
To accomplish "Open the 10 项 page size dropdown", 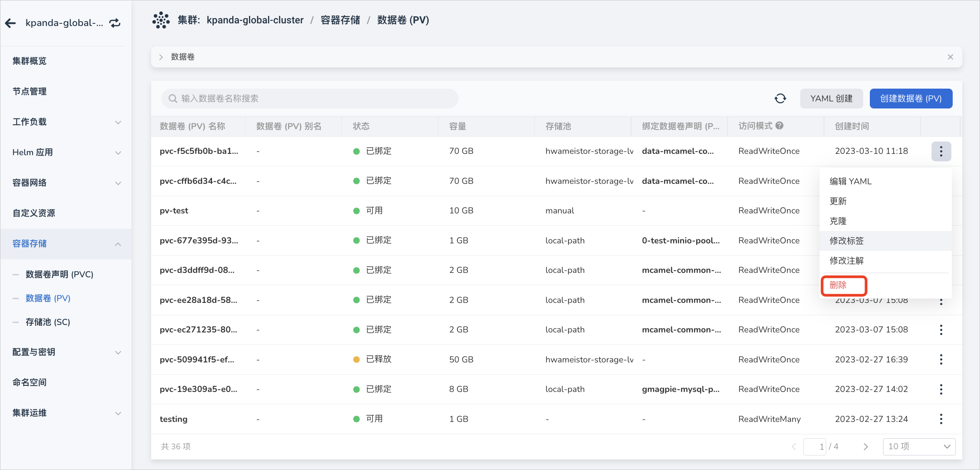I will [x=919, y=447].
